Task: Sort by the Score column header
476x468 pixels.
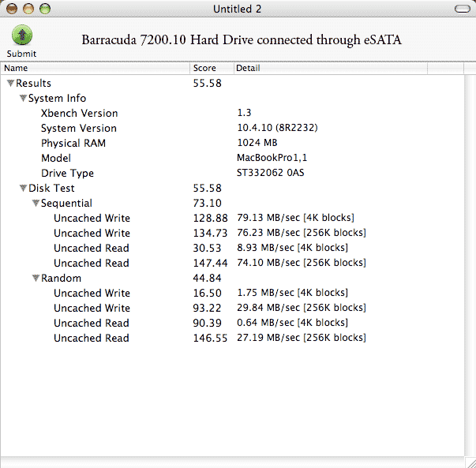Action: 212,68
